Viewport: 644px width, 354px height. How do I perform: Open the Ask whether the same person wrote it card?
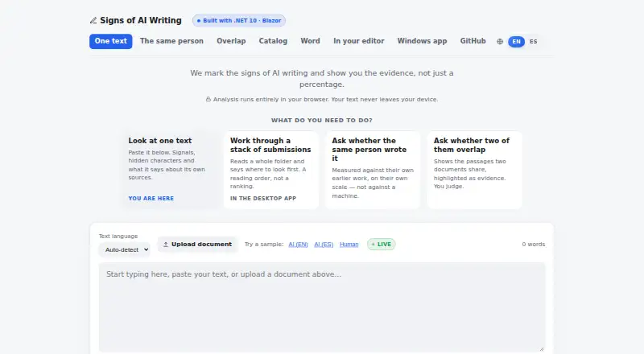coord(373,170)
